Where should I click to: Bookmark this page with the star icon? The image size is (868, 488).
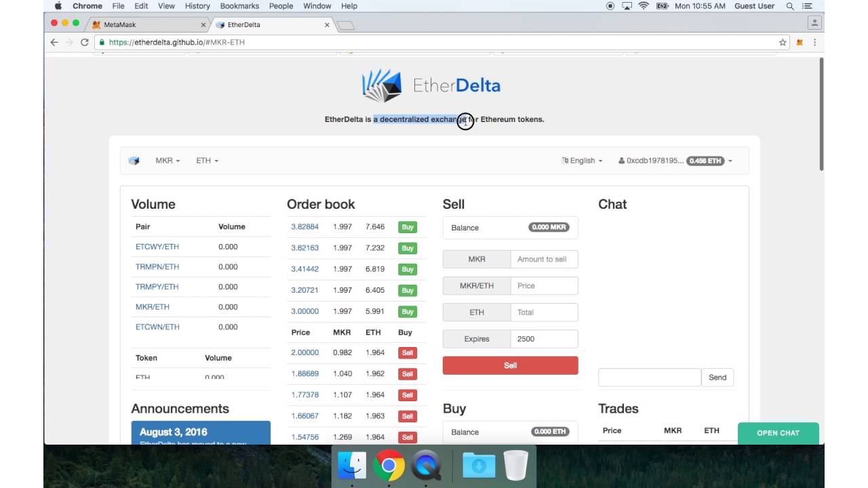[x=783, y=42]
